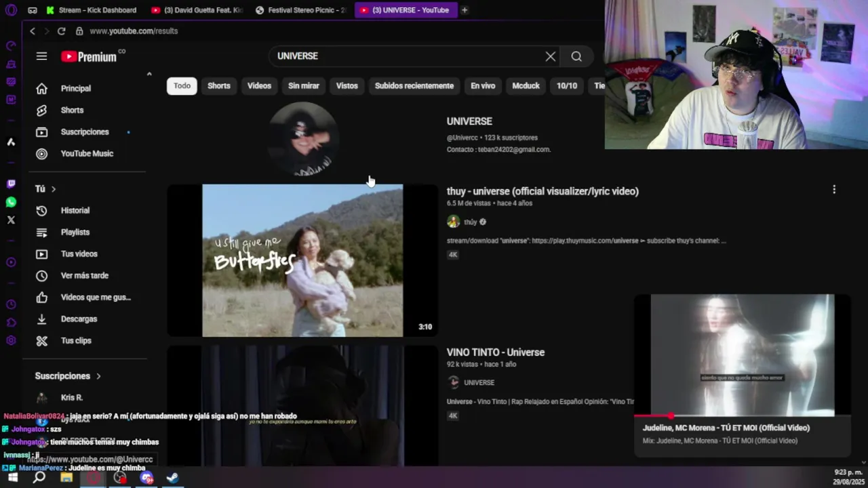The height and width of the screenshot is (488, 868).
Task: Open thuy - universe video title
Action: tap(542, 191)
